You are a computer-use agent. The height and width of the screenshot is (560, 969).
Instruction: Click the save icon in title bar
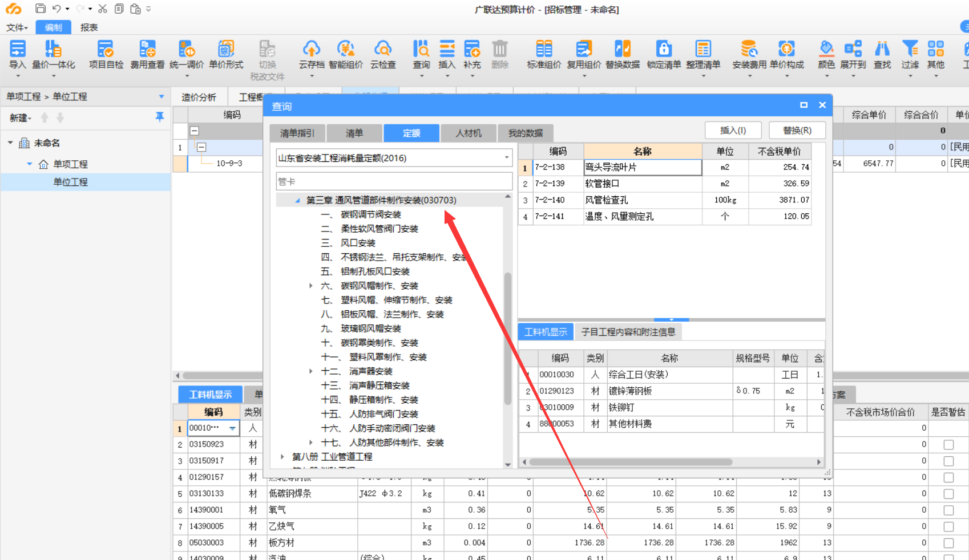(x=41, y=9)
